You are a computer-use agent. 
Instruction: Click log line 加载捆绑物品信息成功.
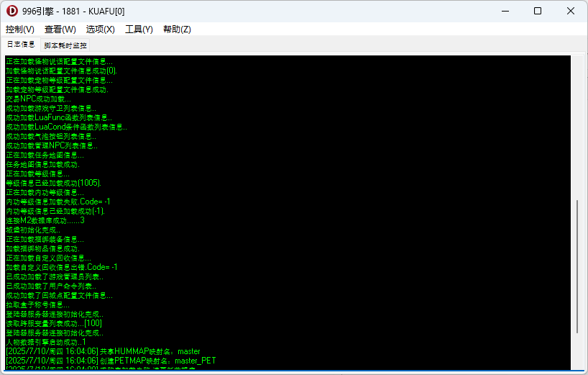[42, 249]
